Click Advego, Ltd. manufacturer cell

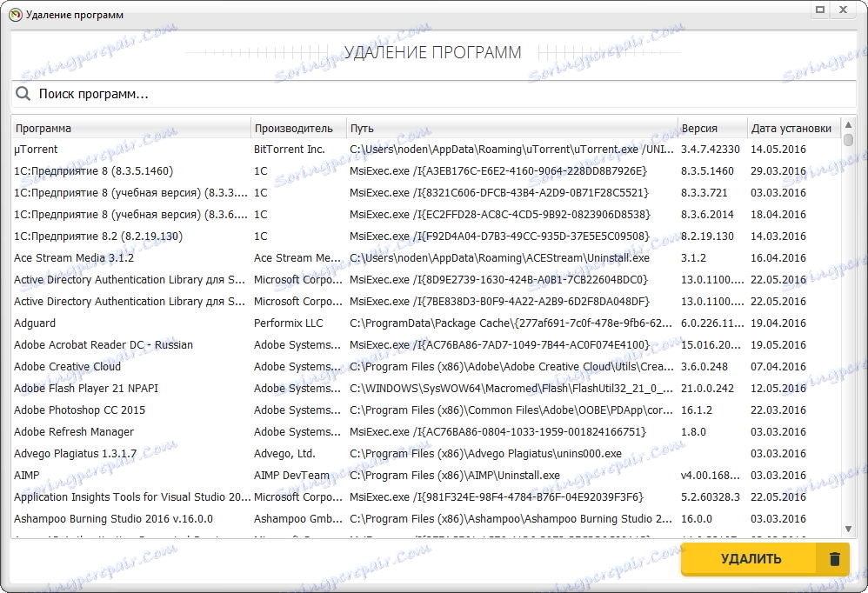point(284,454)
